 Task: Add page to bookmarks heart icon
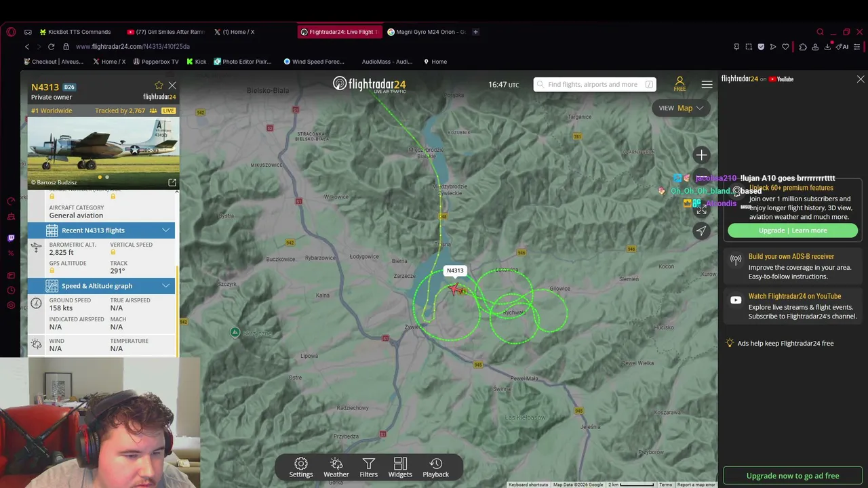tap(785, 47)
